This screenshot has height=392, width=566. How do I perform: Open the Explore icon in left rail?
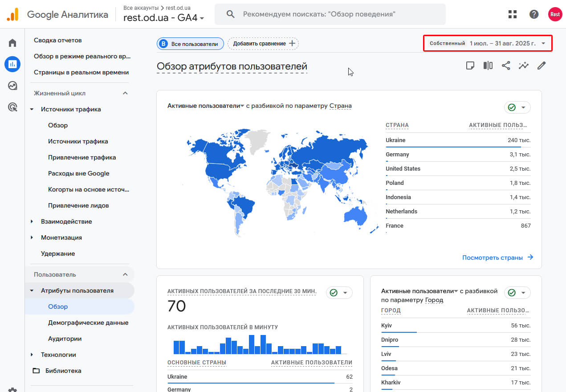pyautogui.click(x=12, y=86)
